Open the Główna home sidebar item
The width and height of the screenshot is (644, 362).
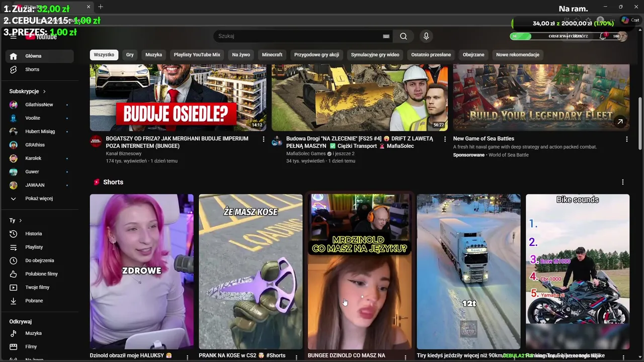tap(39, 56)
